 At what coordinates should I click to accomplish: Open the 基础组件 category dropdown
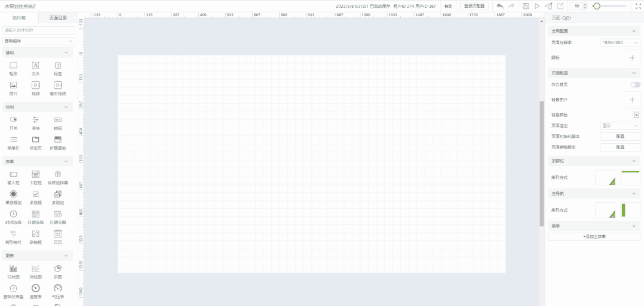[x=39, y=41]
